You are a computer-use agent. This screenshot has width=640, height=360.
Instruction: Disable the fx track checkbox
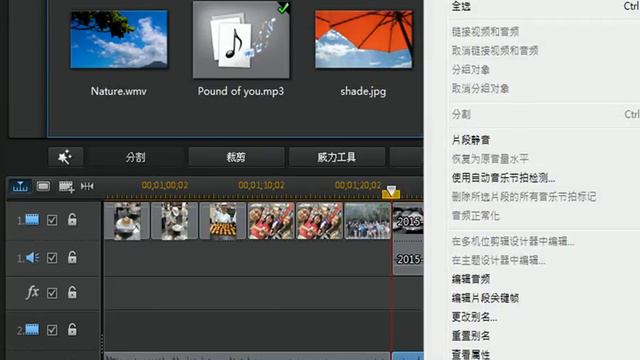click(x=52, y=293)
